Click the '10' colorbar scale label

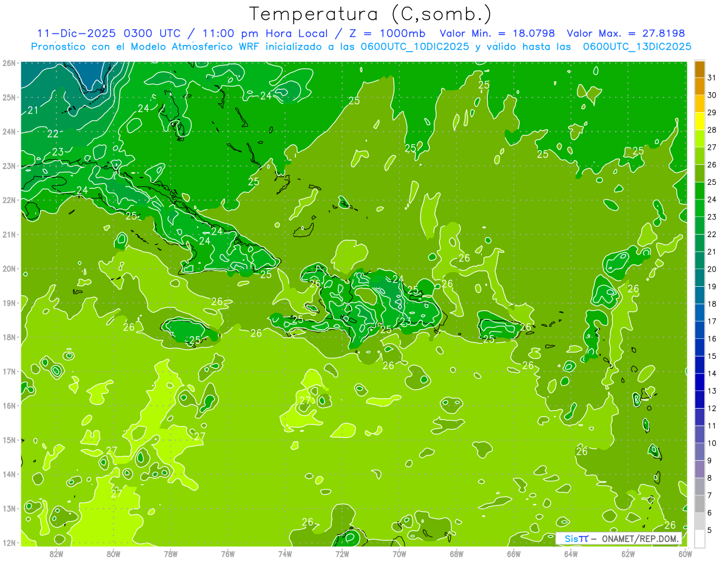point(712,443)
